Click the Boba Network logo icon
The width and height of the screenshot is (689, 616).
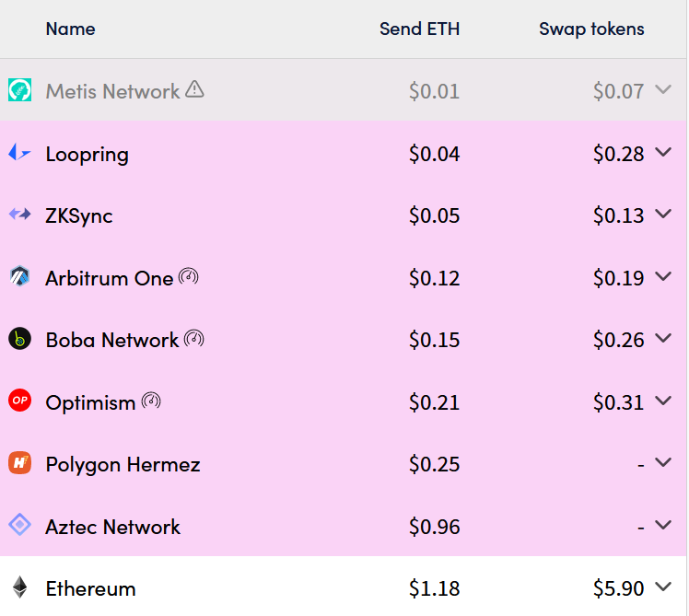pyautogui.click(x=19, y=339)
